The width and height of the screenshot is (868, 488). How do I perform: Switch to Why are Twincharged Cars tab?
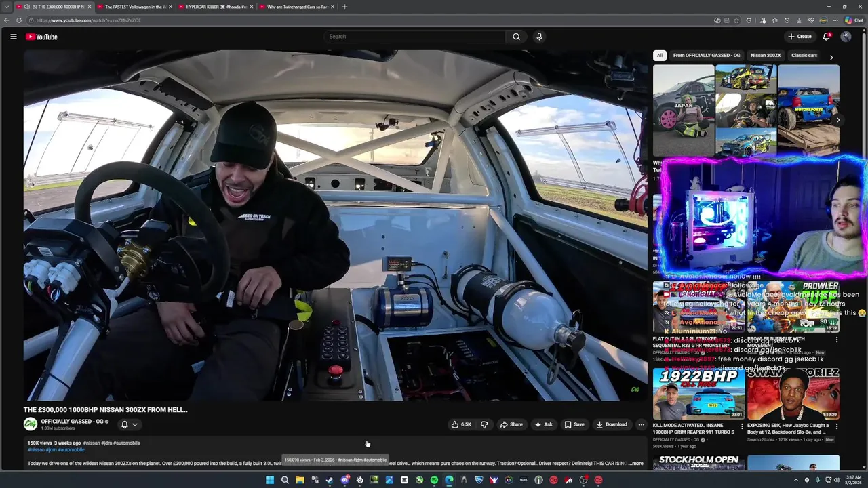(297, 7)
